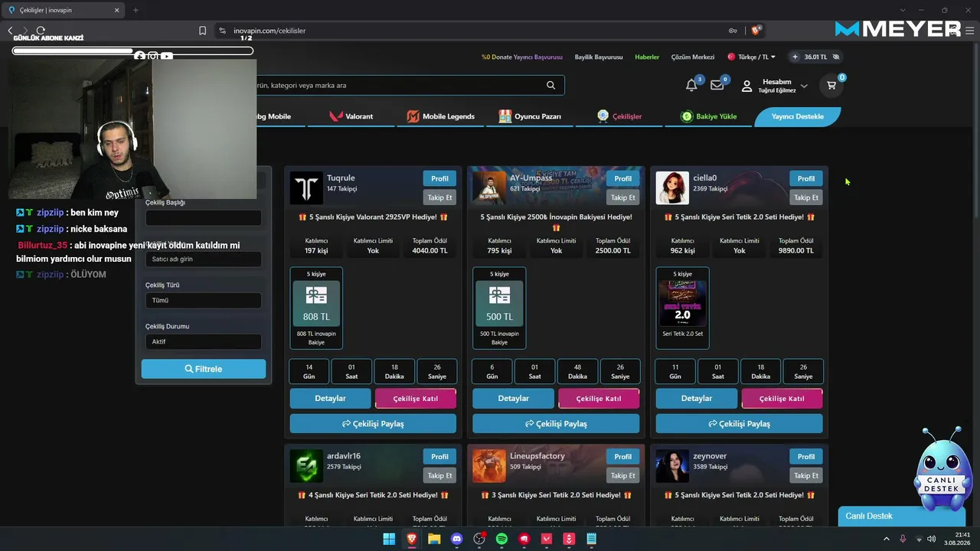The width and height of the screenshot is (980, 551).
Task: Open the Türkçe / TL language dropdown
Action: point(752,57)
